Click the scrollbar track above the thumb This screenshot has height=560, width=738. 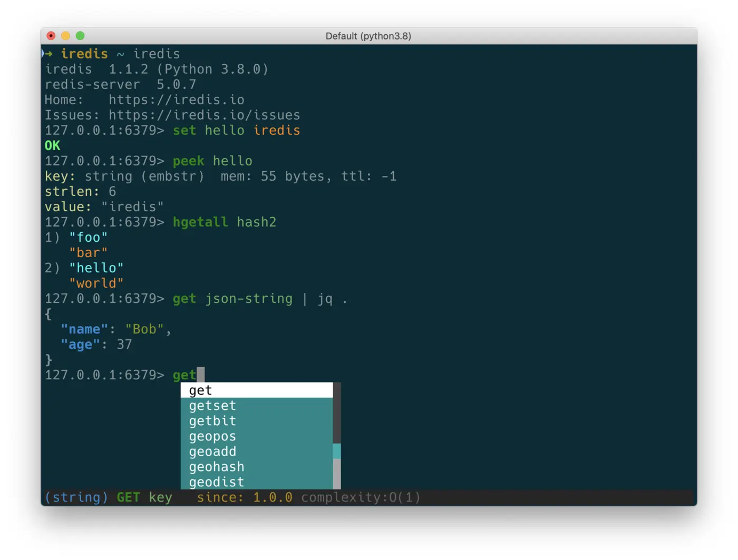pyautogui.click(x=337, y=413)
